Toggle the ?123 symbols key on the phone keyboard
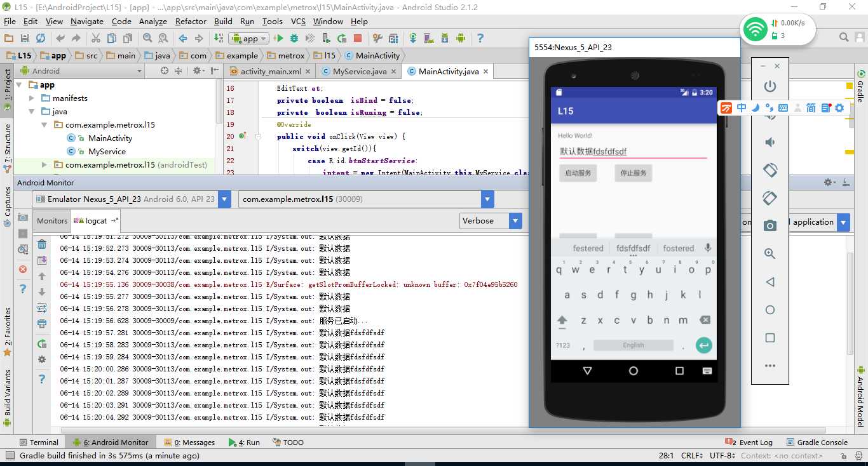Viewport: 868px width, 466px height. (x=563, y=345)
